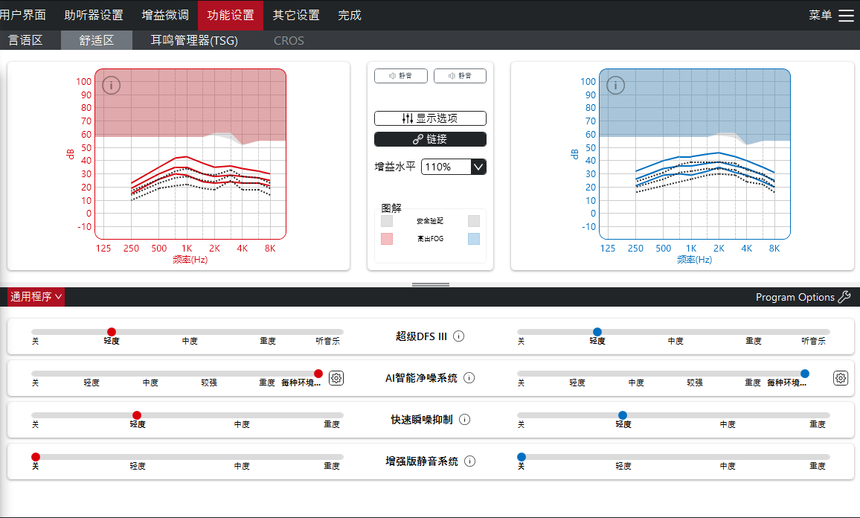Click the AI智能净噪系统 label

pyautogui.click(x=421, y=378)
